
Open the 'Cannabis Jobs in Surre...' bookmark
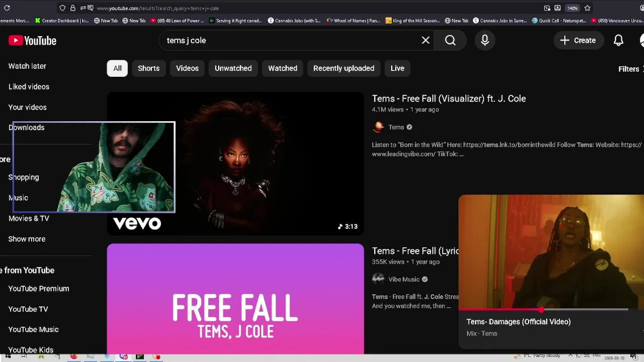click(x=500, y=21)
